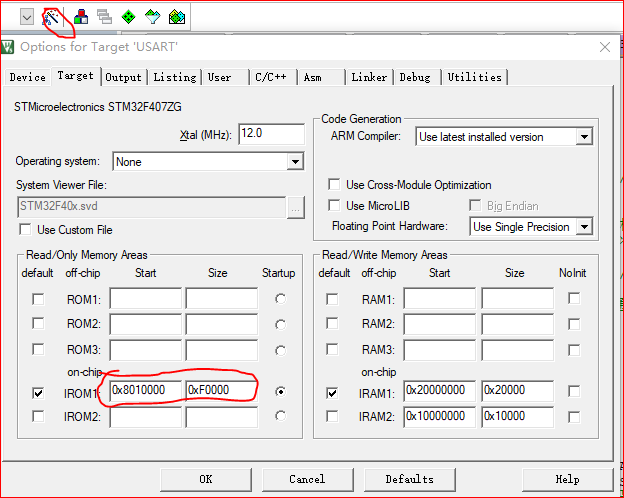Confirm settings with OK button
The image size is (624, 498).
(206, 479)
